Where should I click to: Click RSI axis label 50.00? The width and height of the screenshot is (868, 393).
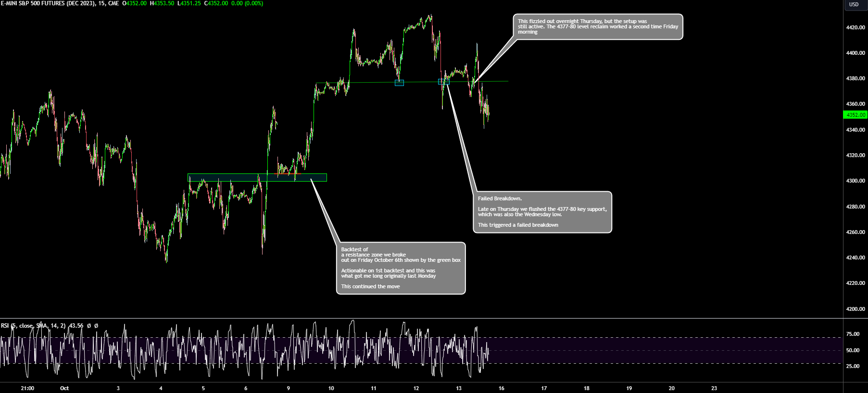853,350
